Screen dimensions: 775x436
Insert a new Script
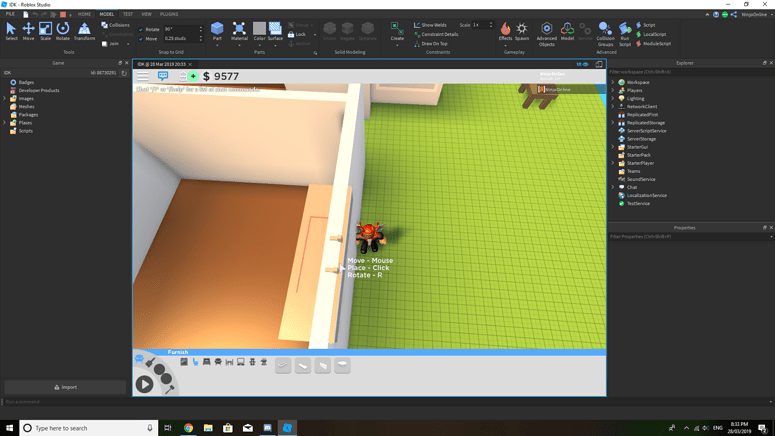(x=646, y=25)
